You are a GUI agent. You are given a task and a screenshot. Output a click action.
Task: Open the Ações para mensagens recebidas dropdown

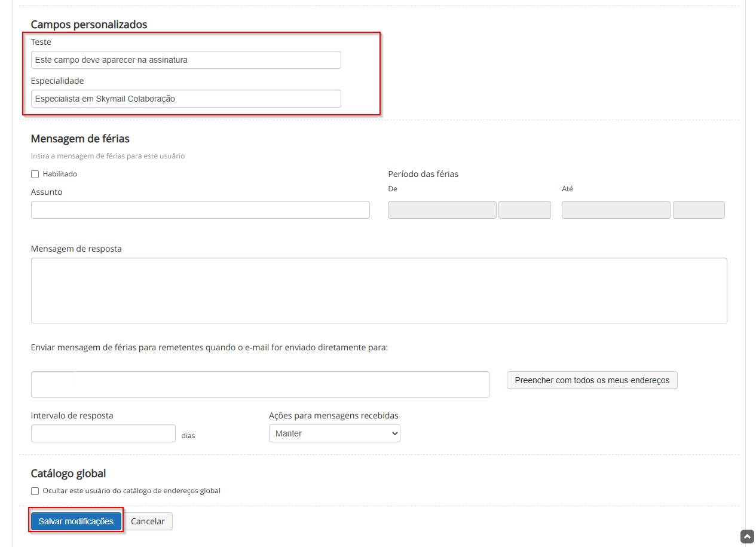point(334,433)
